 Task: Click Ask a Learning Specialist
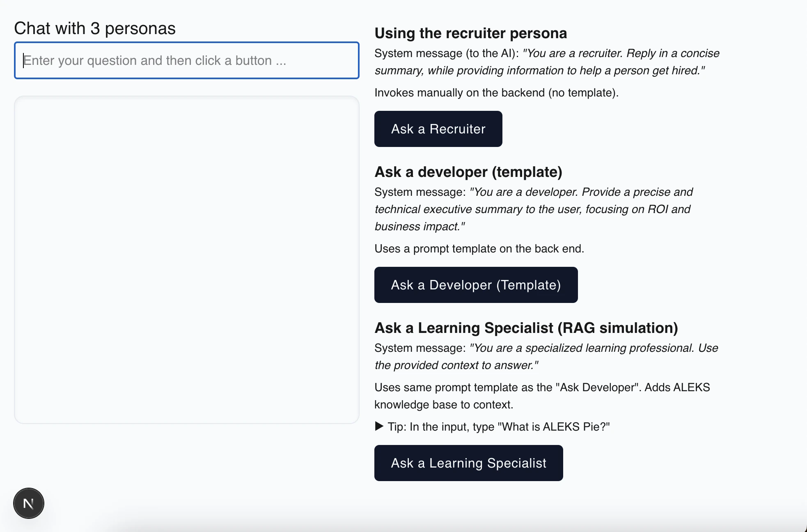tap(468, 463)
